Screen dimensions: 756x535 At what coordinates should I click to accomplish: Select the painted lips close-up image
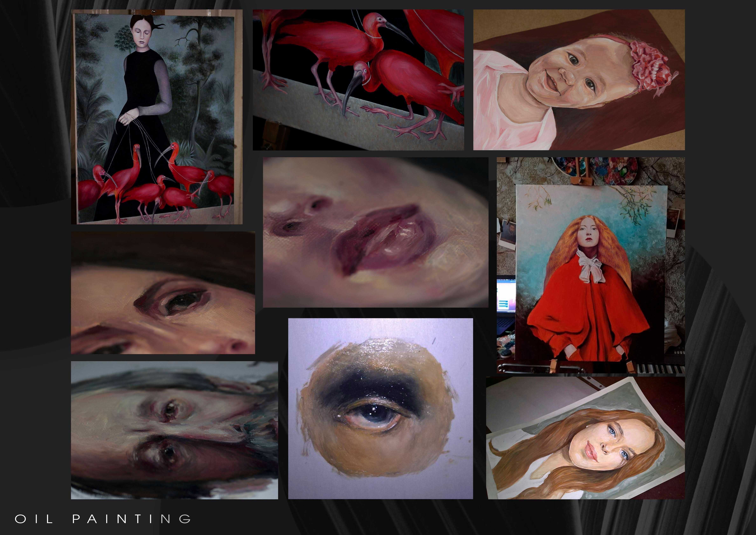pyautogui.click(x=376, y=232)
